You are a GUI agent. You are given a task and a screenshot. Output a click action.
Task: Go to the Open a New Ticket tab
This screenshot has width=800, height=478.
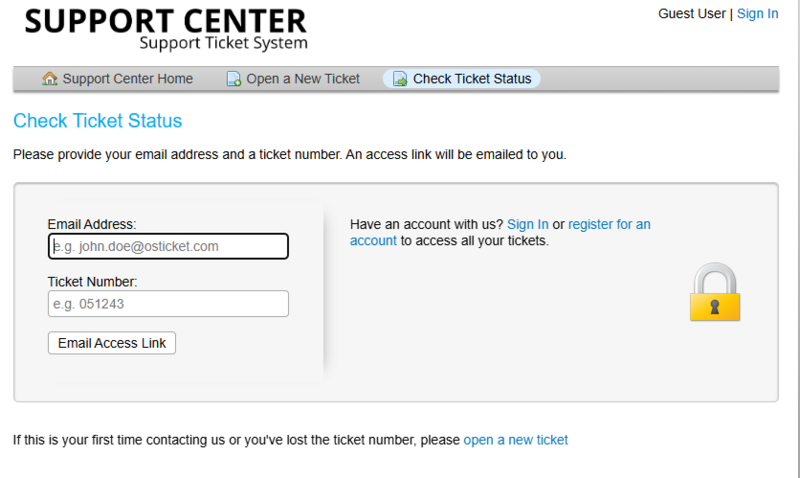(x=293, y=79)
